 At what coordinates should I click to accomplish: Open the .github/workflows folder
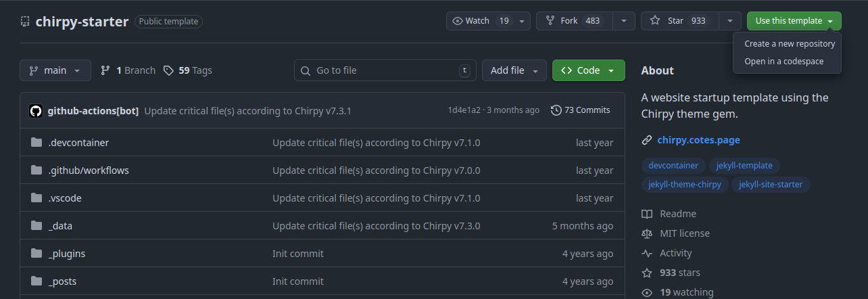pyautogui.click(x=89, y=170)
